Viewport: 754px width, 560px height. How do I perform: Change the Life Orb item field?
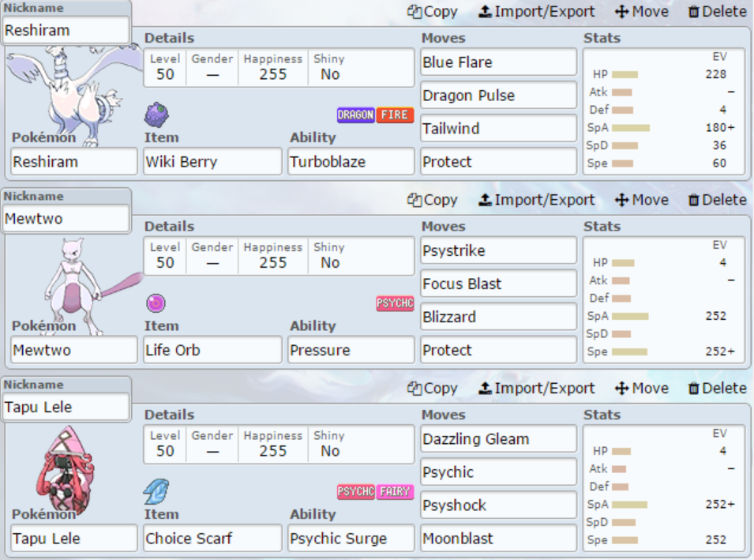[x=212, y=350]
